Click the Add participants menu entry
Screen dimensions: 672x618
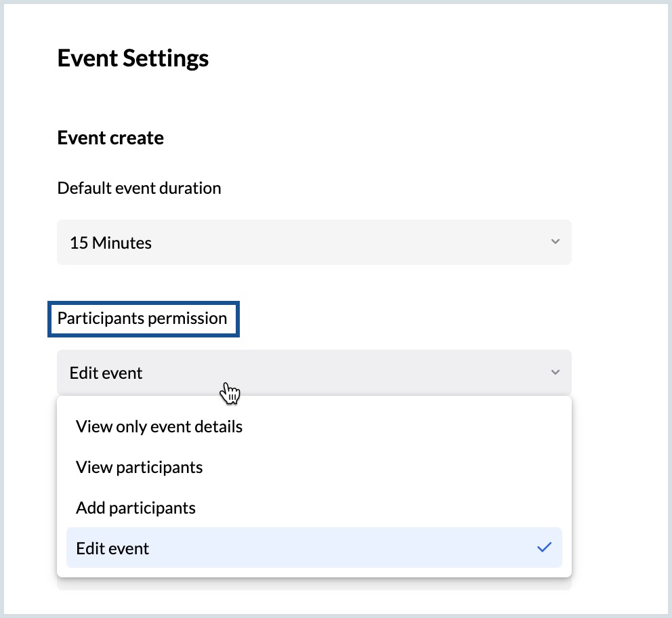pos(135,508)
